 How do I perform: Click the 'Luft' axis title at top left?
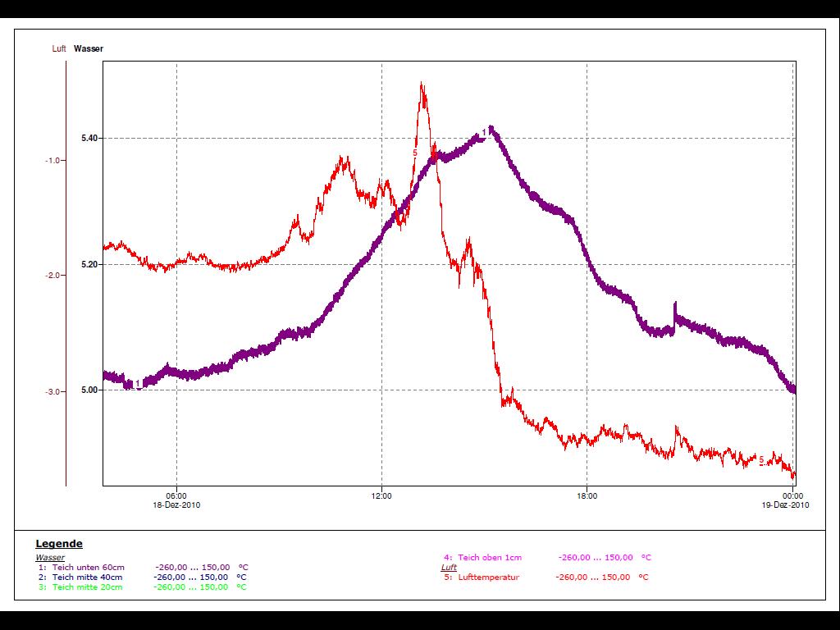tap(59, 49)
